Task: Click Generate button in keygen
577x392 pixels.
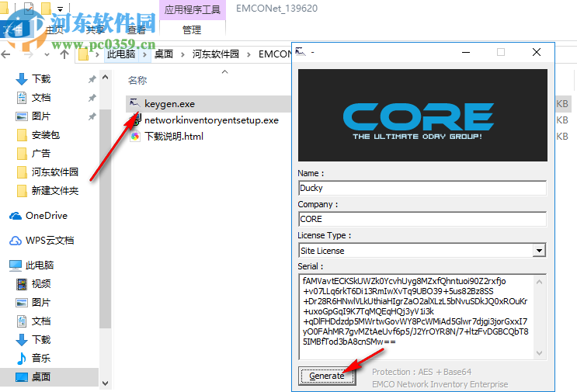Action: 327,376
